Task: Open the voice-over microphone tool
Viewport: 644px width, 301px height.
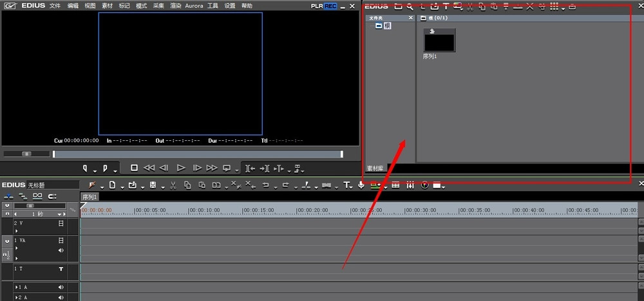Action: (361, 185)
